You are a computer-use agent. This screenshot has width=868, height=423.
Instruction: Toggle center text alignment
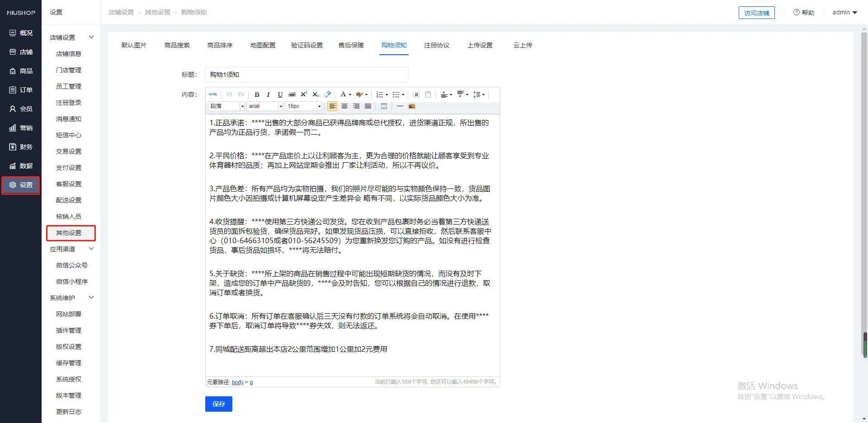pyautogui.click(x=344, y=106)
